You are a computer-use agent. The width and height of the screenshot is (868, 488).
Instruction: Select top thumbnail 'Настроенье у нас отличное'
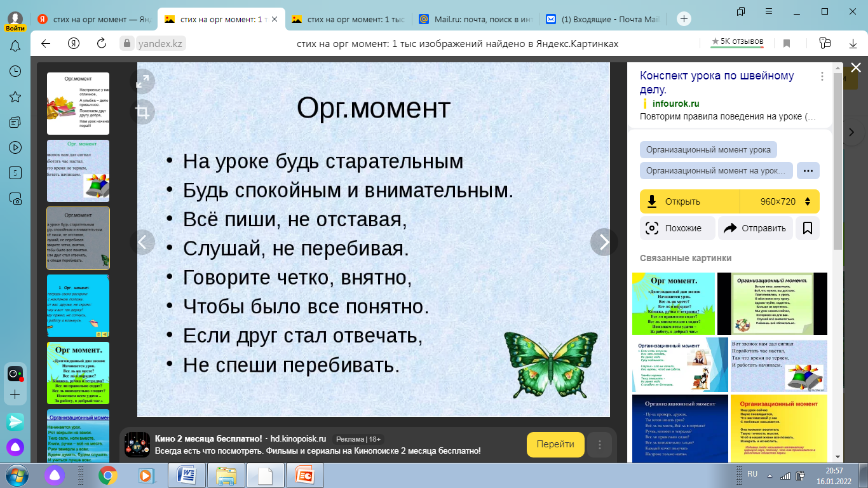pyautogui.click(x=78, y=104)
